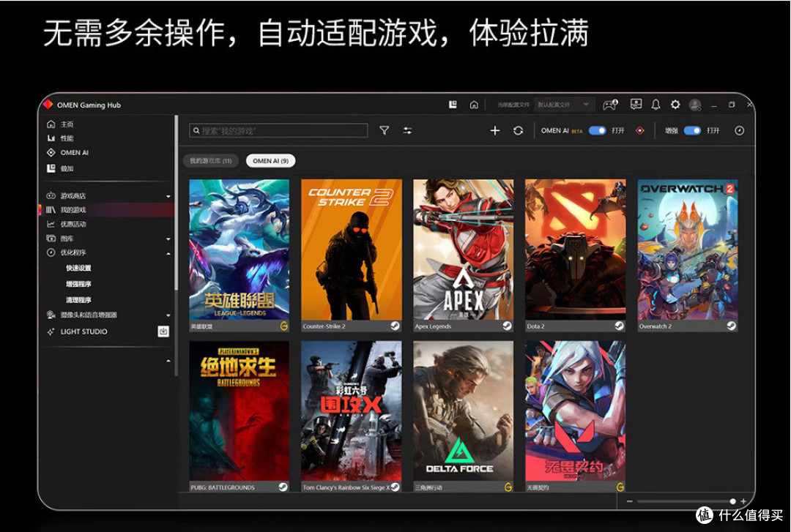Switch to My Game Library (11) tab
The image size is (791, 532).
(x=211, y=161)
